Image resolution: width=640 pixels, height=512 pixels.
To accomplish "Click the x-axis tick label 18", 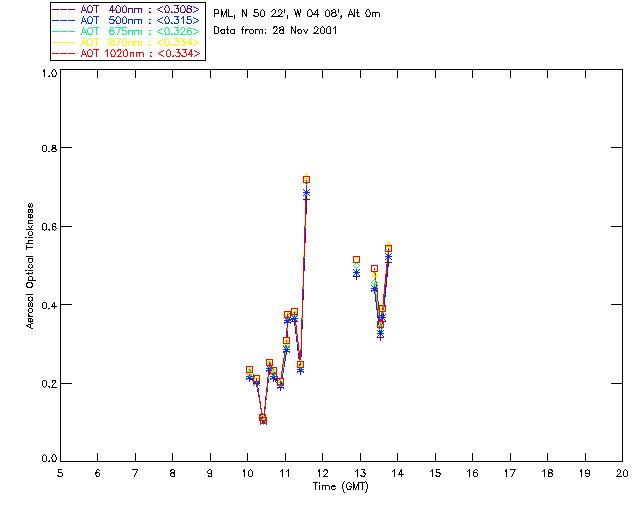I will 548,473.
